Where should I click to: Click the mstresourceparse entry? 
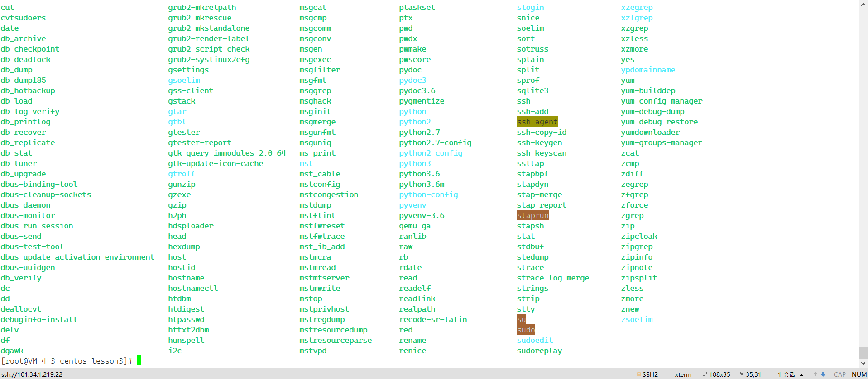click(x=336, y=340)
